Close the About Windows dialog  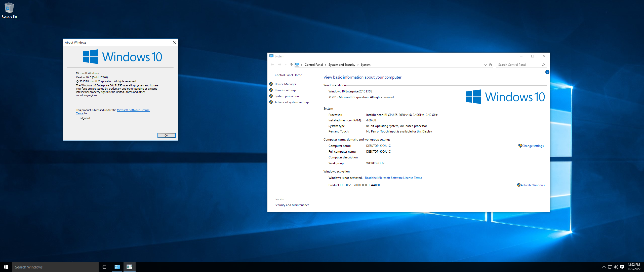point(174,42)
